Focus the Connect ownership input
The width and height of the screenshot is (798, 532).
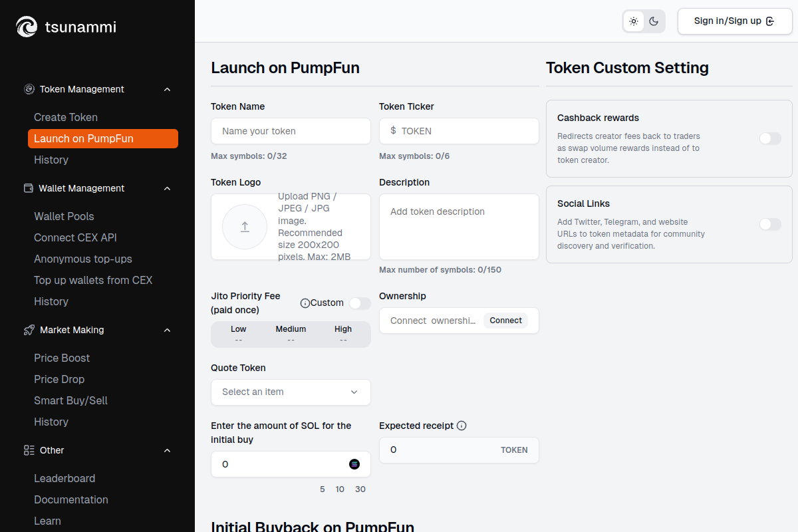coord(434,321)
